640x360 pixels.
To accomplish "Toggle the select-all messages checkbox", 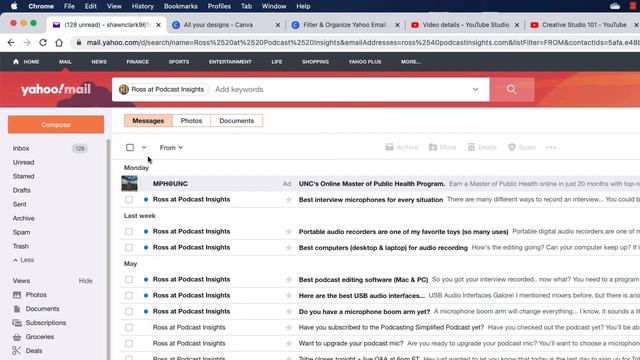I will point(130,147).
